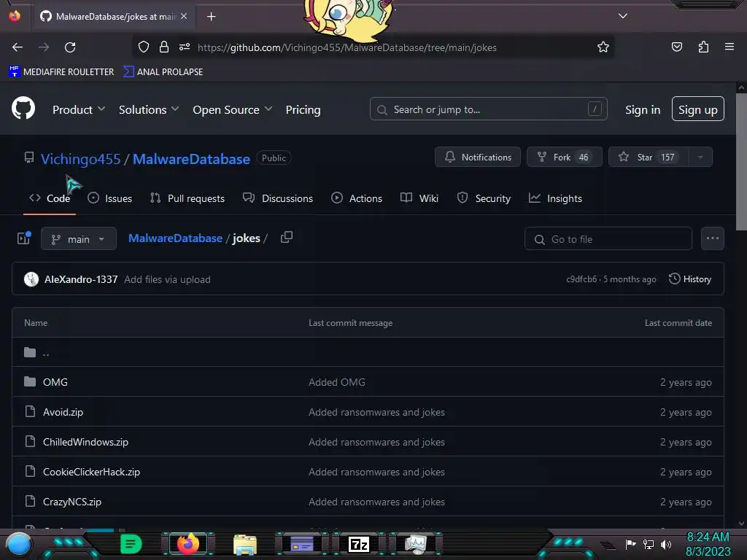
Task: Open the tracking protection shield icon
Action: coord(144,47)
